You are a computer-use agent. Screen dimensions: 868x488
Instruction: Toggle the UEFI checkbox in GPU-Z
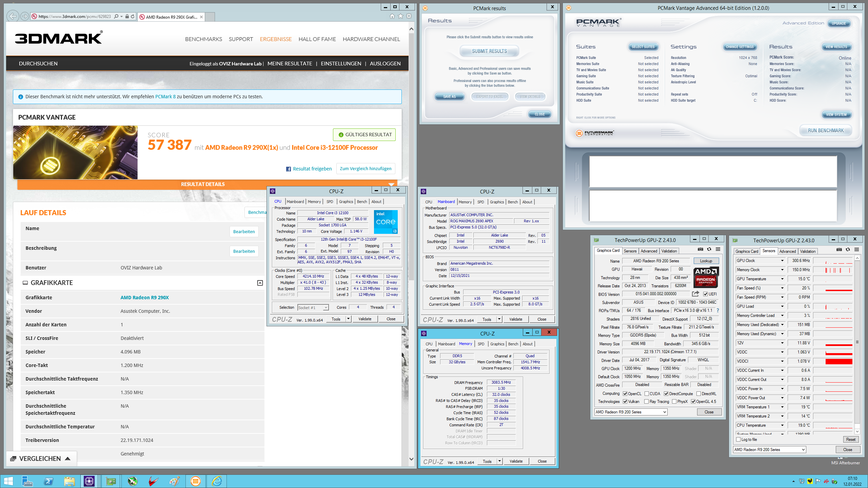[x=705, y=294]
